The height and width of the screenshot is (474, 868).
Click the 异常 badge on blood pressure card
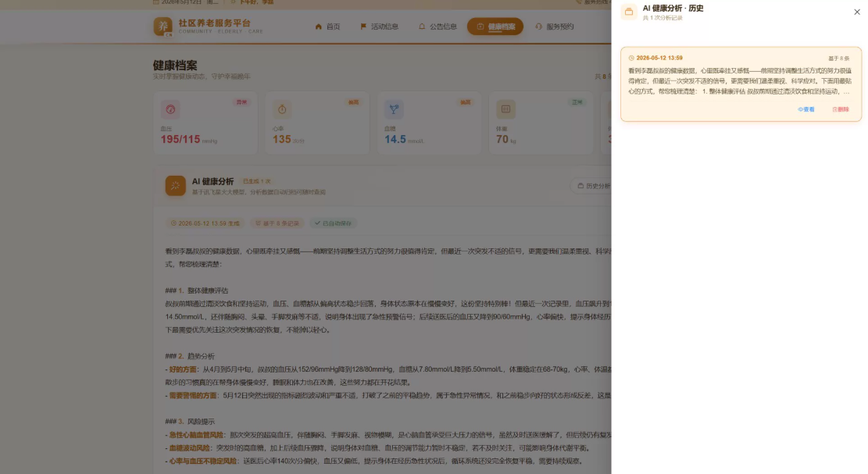click(x=241, y=102)
